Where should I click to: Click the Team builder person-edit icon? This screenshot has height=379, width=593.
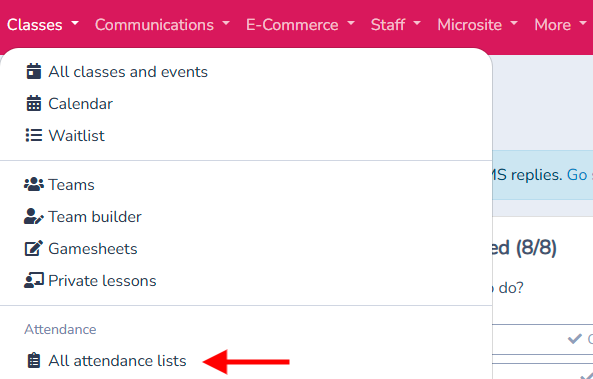[x=34, y=217]
